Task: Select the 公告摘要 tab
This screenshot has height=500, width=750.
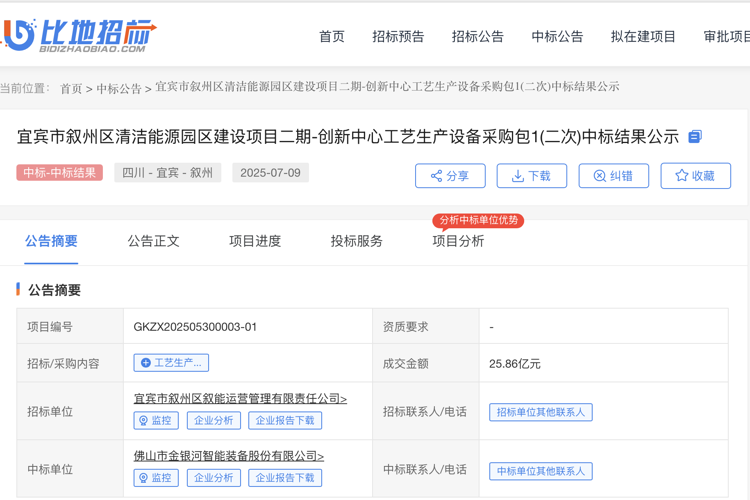Action: [x=51, y=241]
